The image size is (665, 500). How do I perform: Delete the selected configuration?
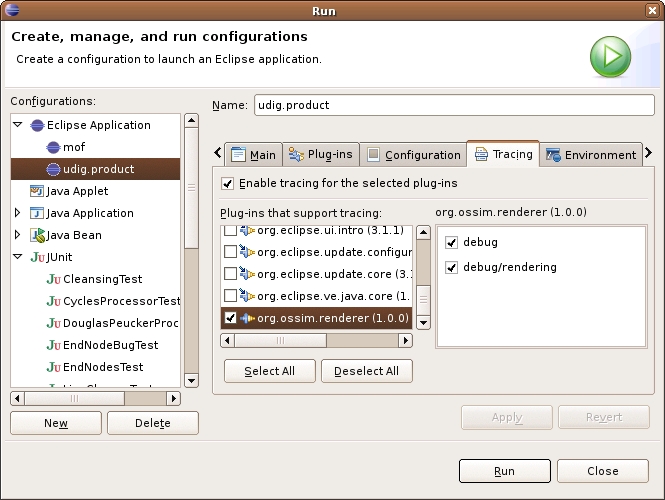click(153, 423)
